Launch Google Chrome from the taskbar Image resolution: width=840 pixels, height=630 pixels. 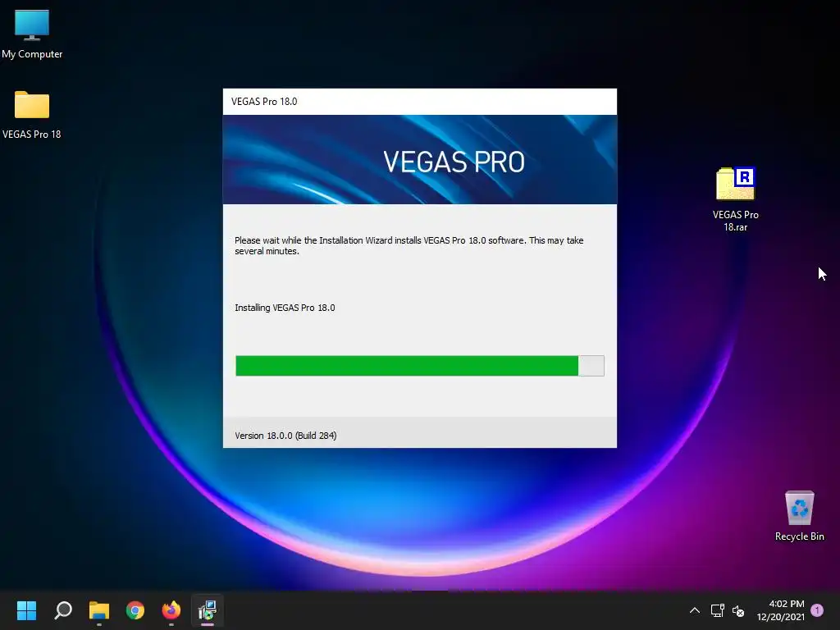[x=135, y=610]
